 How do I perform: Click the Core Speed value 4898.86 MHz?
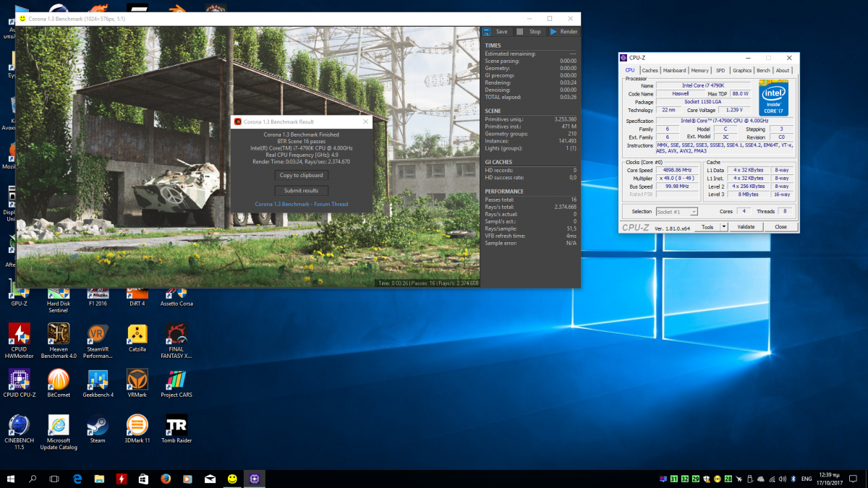[677, 170]
